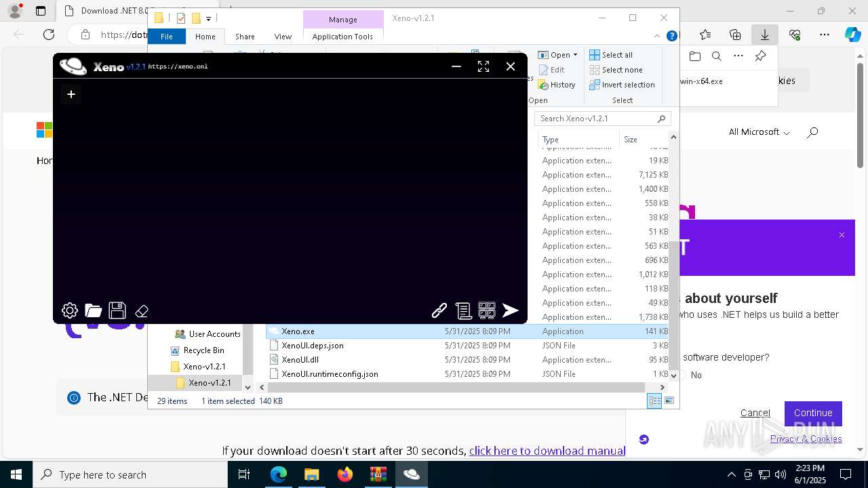This screenshot has width=868, height=488.
Task: Select XenoUI.dll file row
Action: [467, 360]
